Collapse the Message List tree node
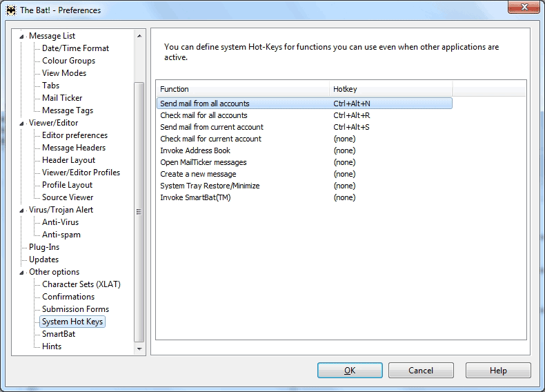 21,37
